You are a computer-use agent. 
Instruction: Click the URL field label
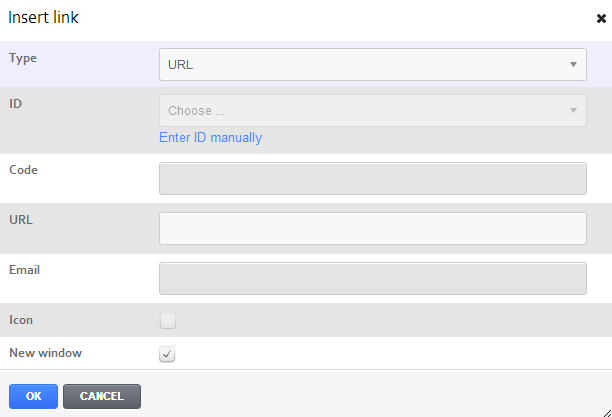pos(21,220)
